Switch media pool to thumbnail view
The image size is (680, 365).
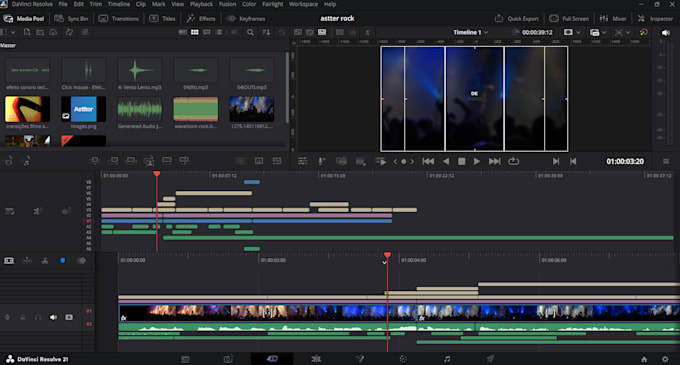tap(195, 33)
